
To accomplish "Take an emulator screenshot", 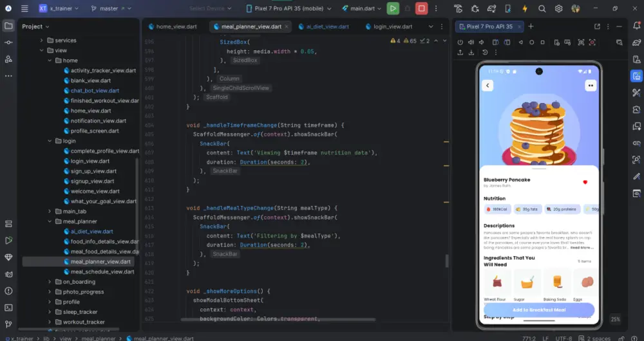I will (x=581, y=42).
